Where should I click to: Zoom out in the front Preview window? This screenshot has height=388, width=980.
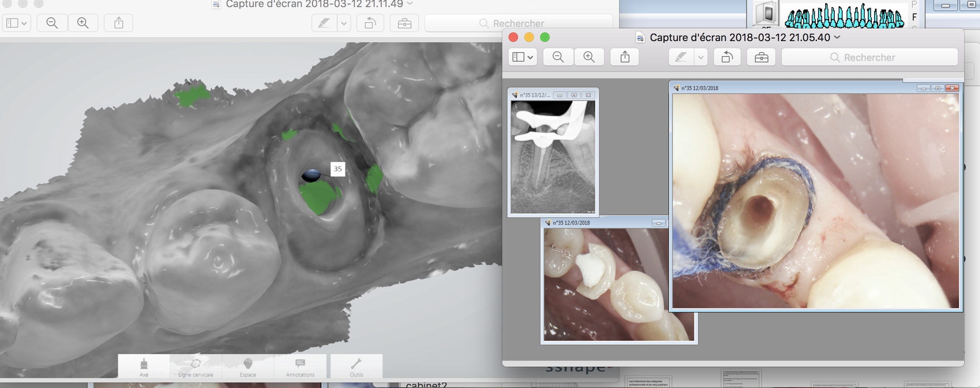pos(558,57)
